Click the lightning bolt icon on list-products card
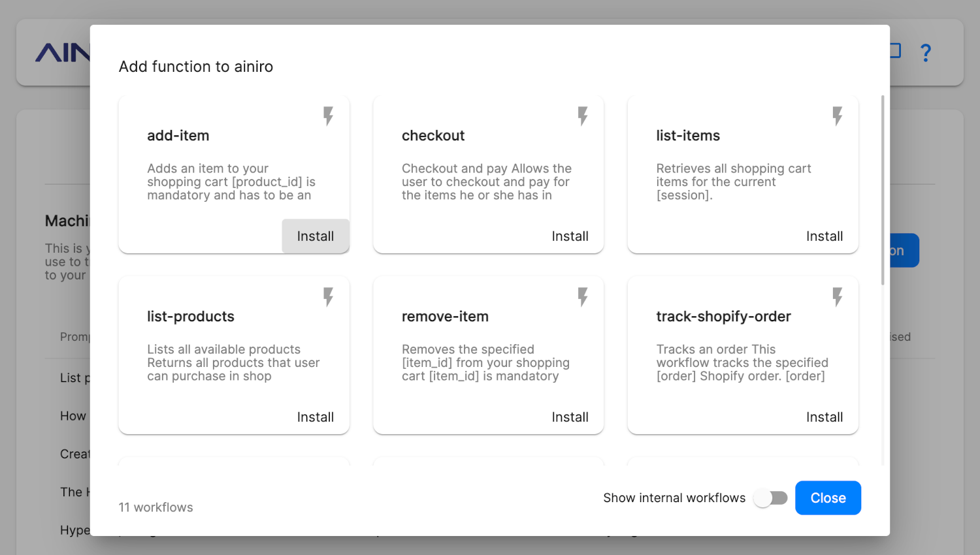Image resolution: width=980 pixels, height=555 pixels. coord(328,297)
